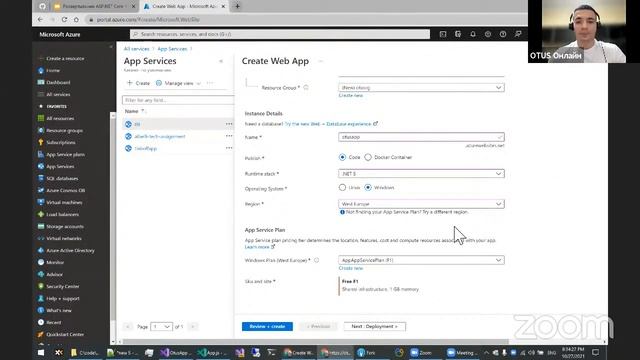The width and height of the screenshot is (640, 360).
Task: Reload the browser page
Action: [x=64, y=19]
